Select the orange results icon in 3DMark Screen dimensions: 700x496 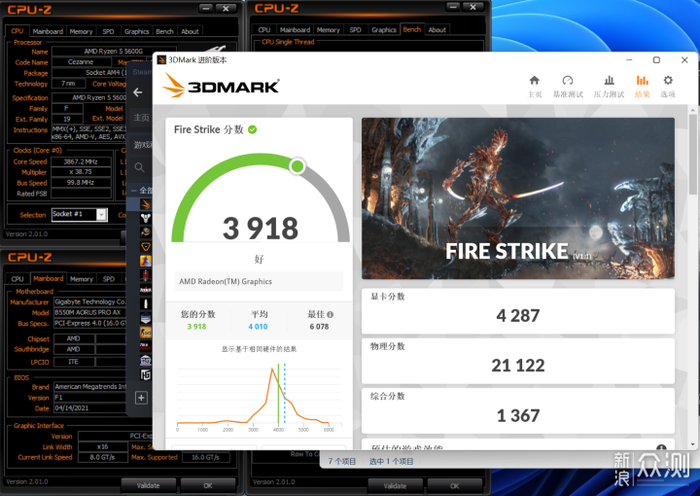tap(642, 80)
